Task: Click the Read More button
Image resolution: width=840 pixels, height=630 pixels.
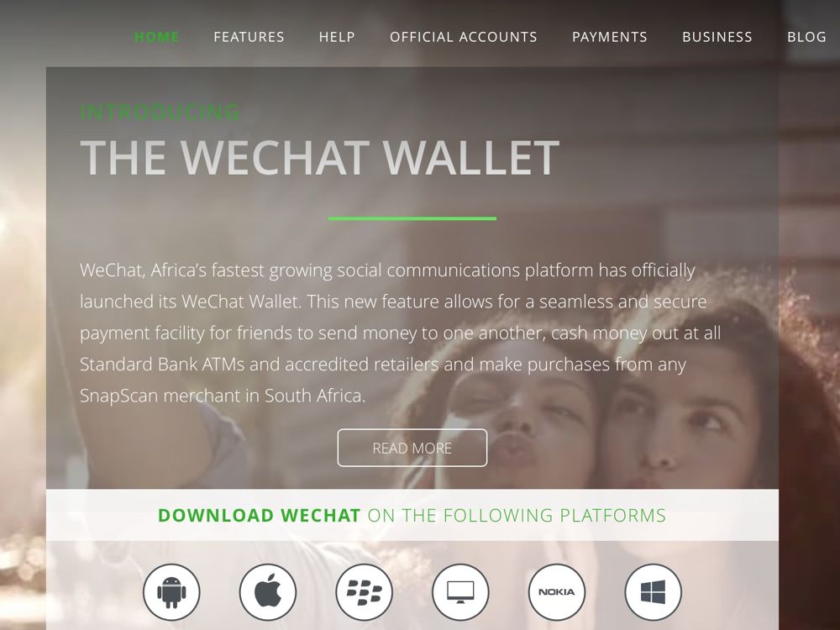Action: [412, 448]
